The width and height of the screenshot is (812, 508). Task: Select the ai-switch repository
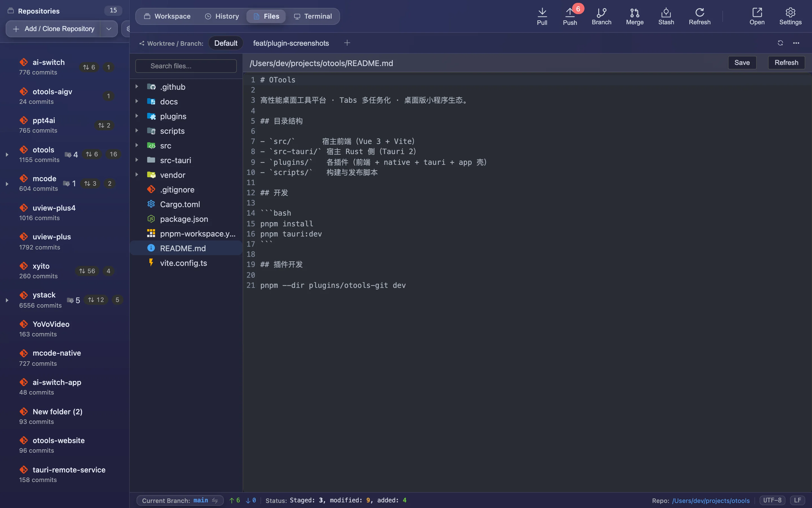64,67
